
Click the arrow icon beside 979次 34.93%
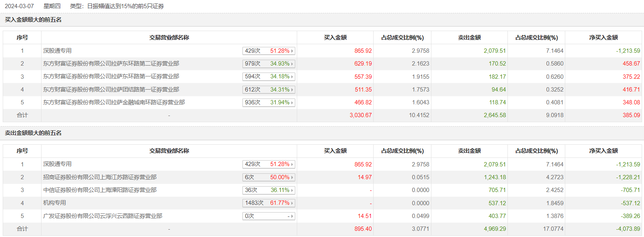tap(292, 64)
